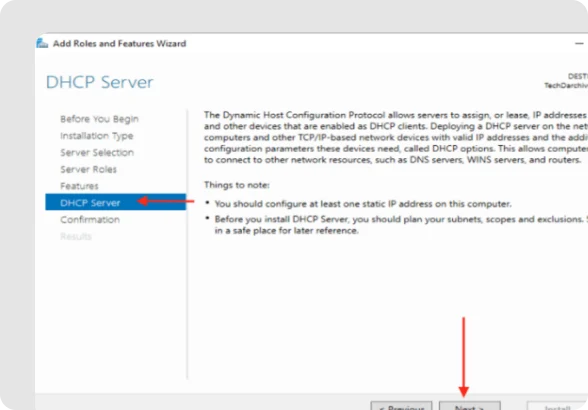588x410 pixels.
Task: Minimize the Add Roles and Features Wizard
Action: tap(579, 44)
